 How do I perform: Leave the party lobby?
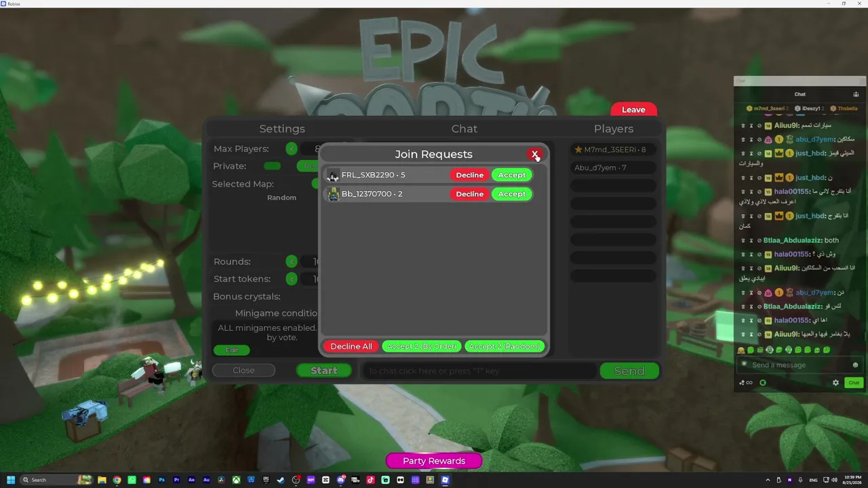point(633,110)
